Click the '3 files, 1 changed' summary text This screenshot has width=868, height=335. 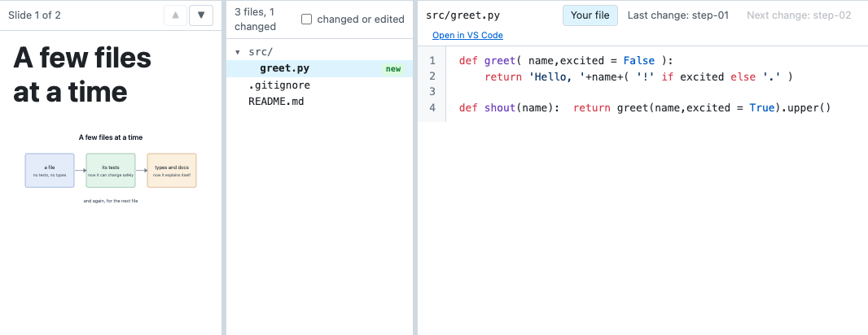(255, 19)
